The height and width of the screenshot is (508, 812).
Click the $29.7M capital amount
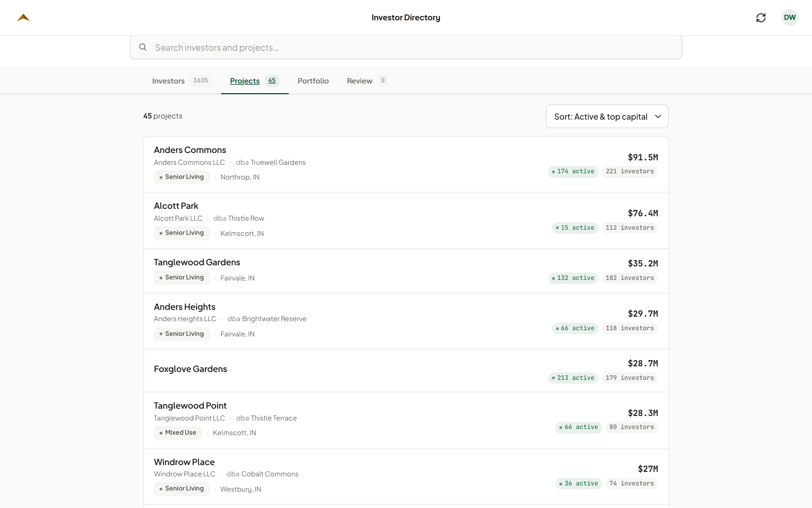click(x=643, y=314)
